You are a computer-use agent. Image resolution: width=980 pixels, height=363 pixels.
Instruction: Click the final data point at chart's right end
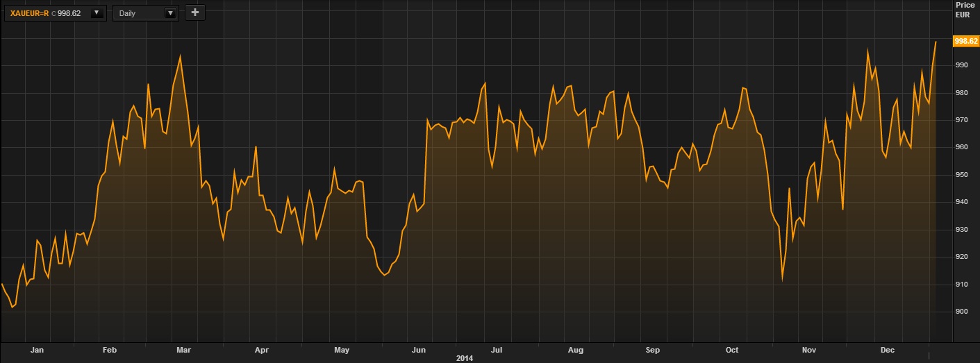point(936,42)
